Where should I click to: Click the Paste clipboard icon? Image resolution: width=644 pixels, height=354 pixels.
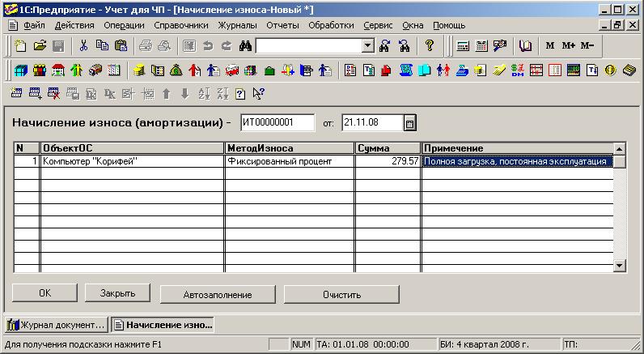tap(121, 46)
